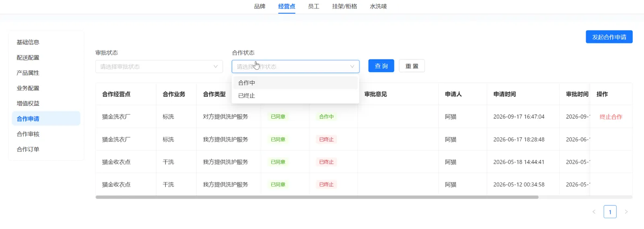Viewport: 644px width, 229px height.
Task: Click 合作经营点 column header
Action: point(116,94)
